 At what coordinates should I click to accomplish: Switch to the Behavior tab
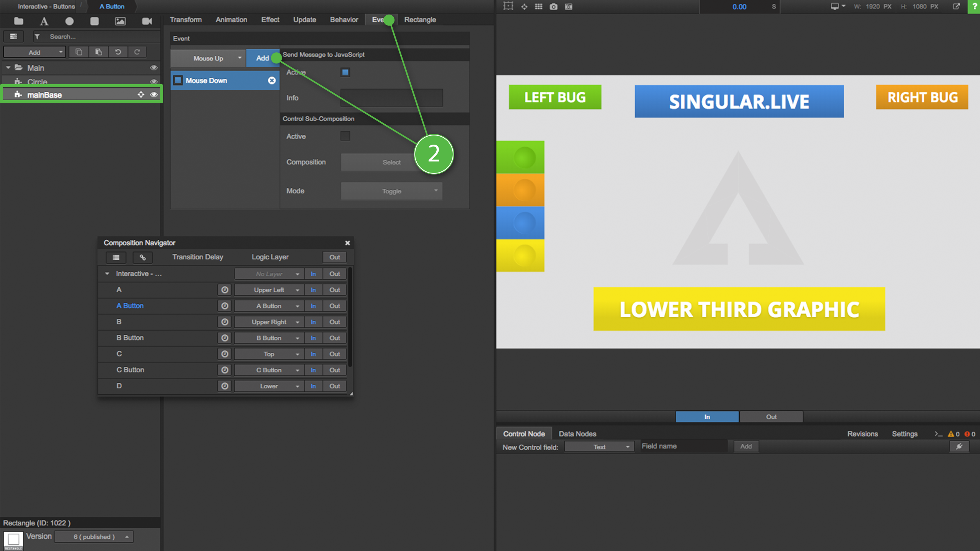(x=344, y=20)
